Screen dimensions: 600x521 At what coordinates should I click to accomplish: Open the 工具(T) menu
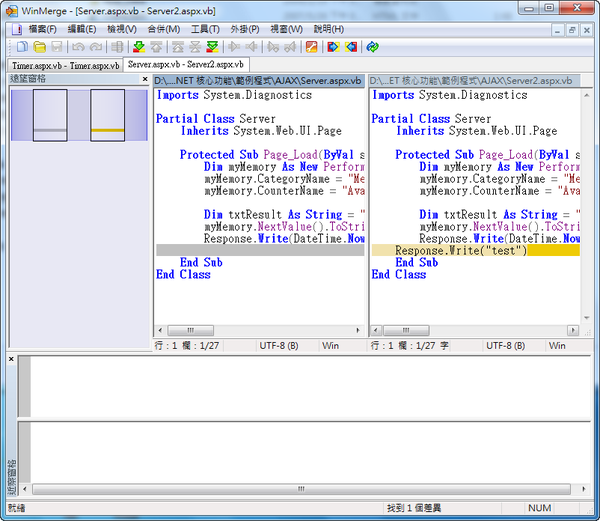[205, 29]
